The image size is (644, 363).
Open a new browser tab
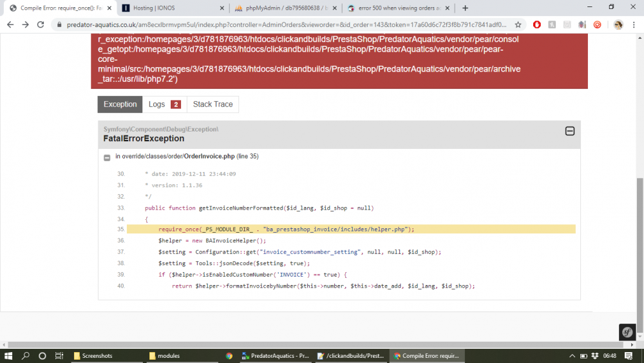click(x=465, y=8)
